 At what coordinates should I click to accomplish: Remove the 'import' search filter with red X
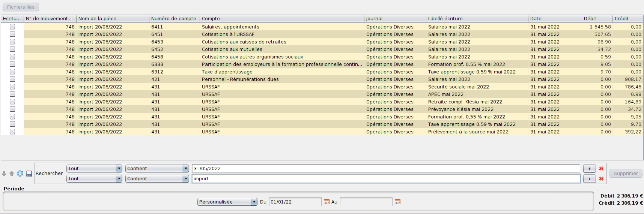coord(601,179)
